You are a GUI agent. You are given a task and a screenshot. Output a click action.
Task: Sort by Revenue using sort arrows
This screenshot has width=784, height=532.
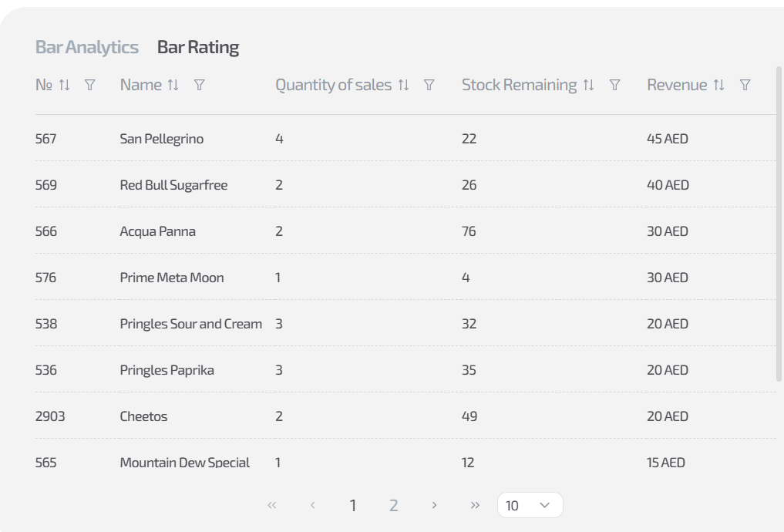click(718, 85)
